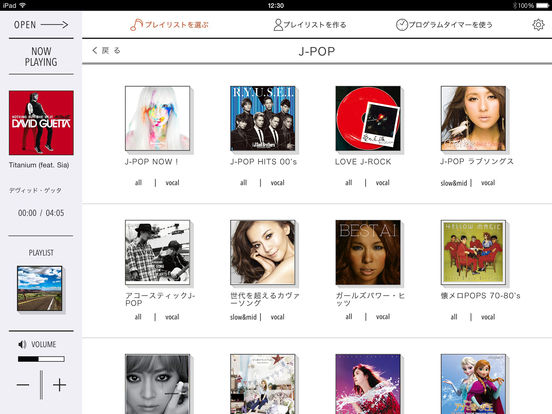The width and height of the screenshot is (552, 414).
Task: Select vocal under J-POP NOW!
Action: coord(172,183)
